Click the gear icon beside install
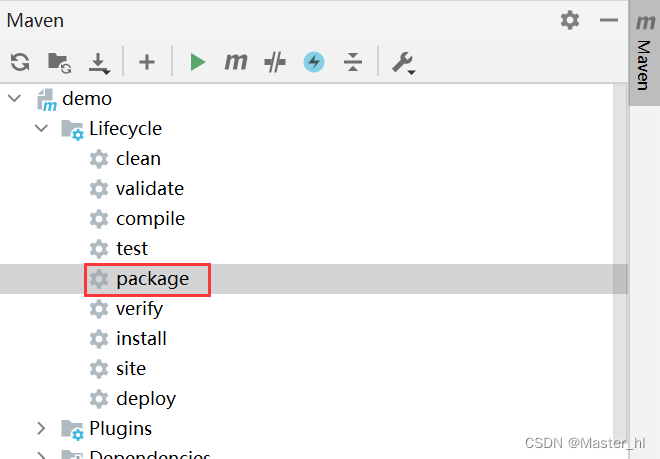Image resolution: width=660 pixels, height=459 pixels. [99, 339]
